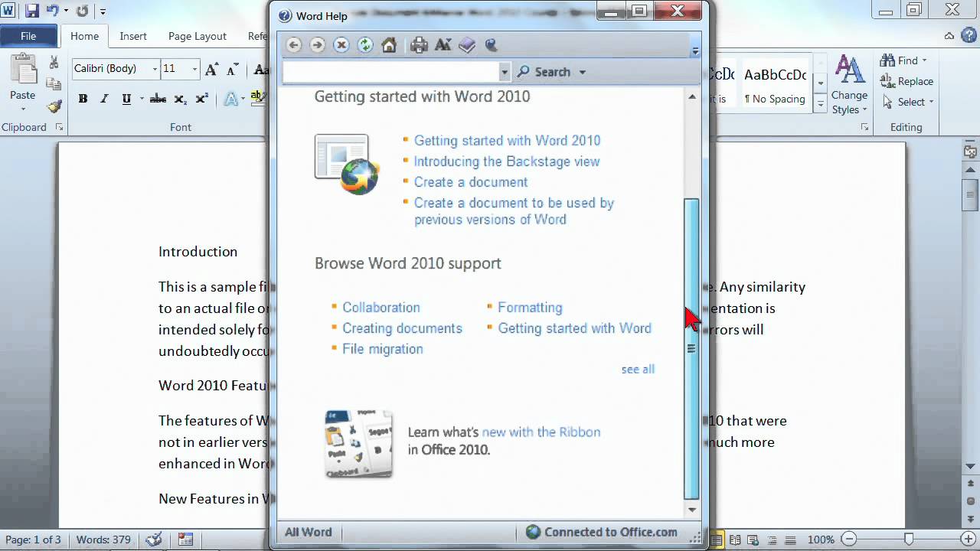Print the help topic using printer icon
The image size is (980, 551).
pos(419,45)
